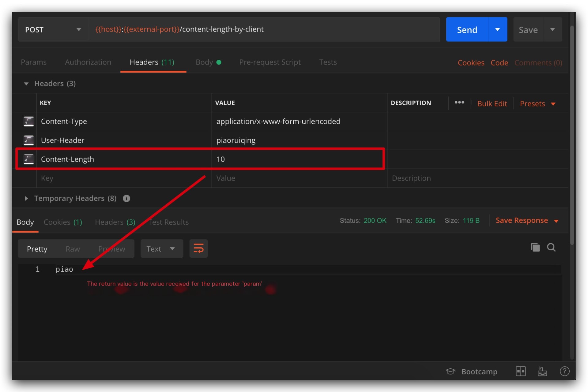Click the Content-Length value 10 cell

pos(300,159)
